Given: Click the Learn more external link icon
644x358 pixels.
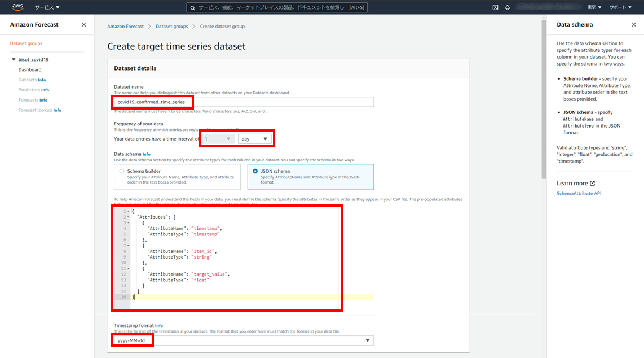Looking at the screenshot, I should 593,183.
